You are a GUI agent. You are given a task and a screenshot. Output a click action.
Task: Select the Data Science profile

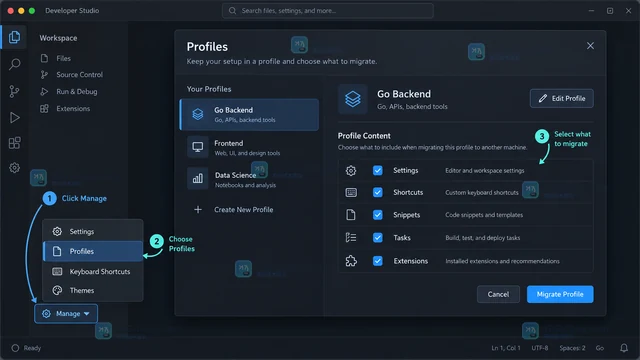point(249,179)
